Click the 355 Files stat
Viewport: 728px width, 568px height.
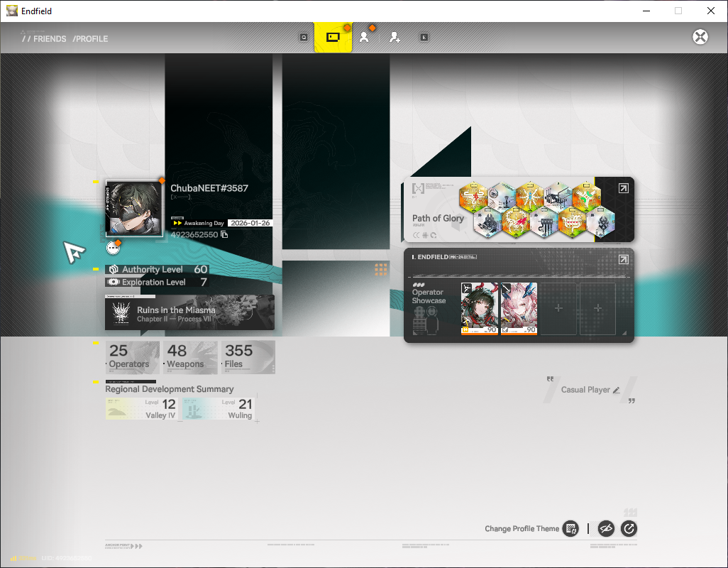(248, 357)
